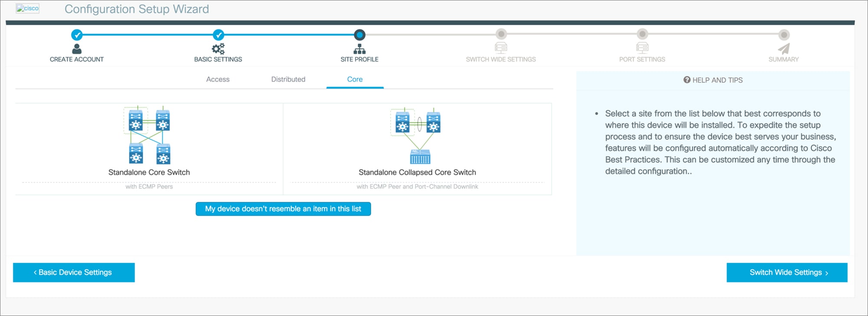The width and height of the screenshot is (868, 316).
Task: Click the PORT SETTINGS step label
Action: 642,59
